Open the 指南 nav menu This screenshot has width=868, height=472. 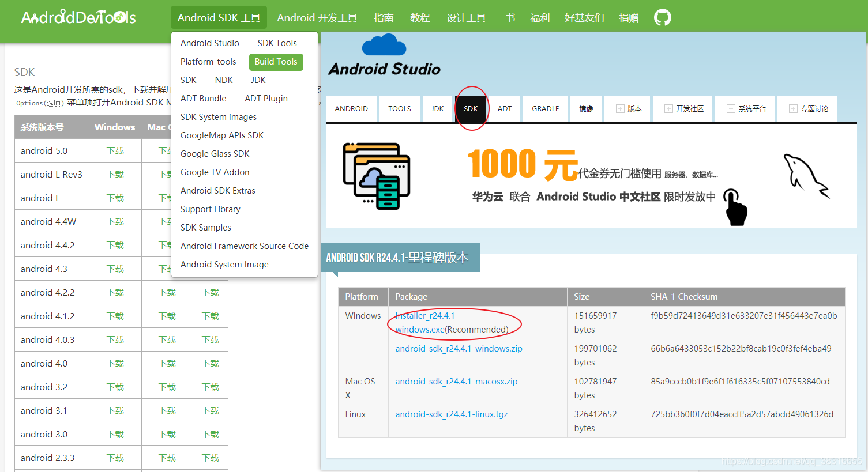[x=384, y=18]
